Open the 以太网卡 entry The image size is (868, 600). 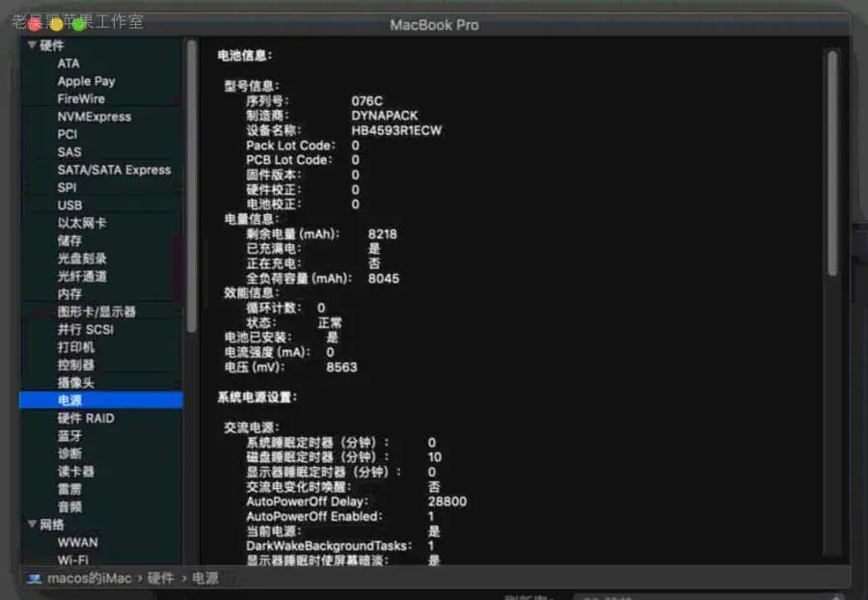click(x=82, y=223)
